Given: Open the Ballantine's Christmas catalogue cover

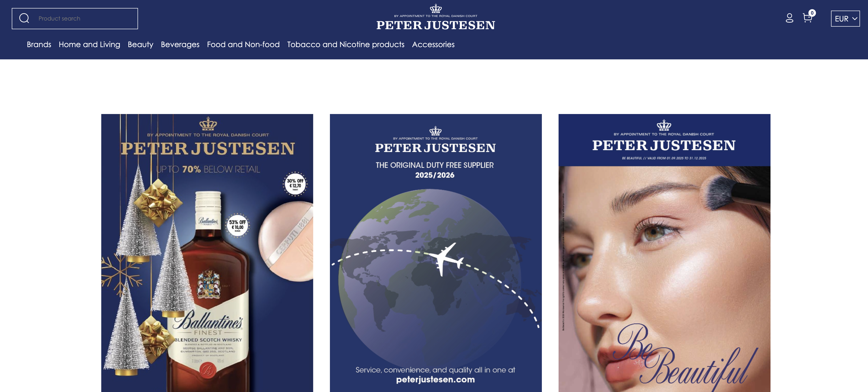Looking at the screenshot, I should click(207, 253).
